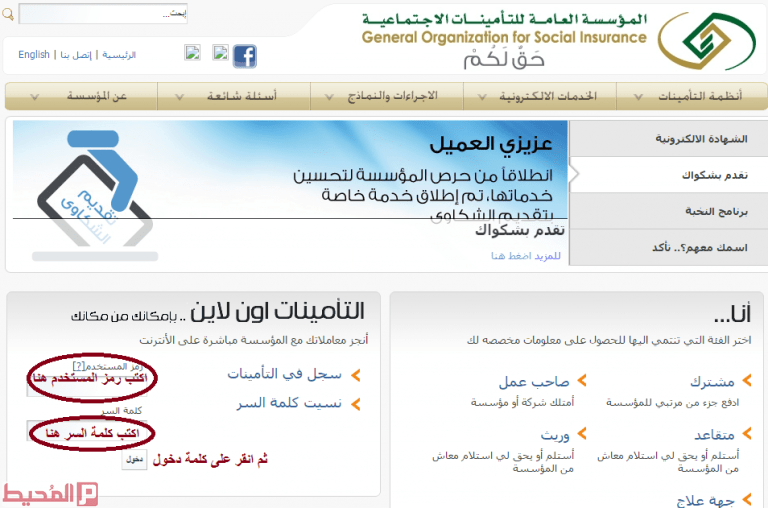Click the leftmost broken social image icon
This screenshot has height=508, width=768.
point(192,52)
